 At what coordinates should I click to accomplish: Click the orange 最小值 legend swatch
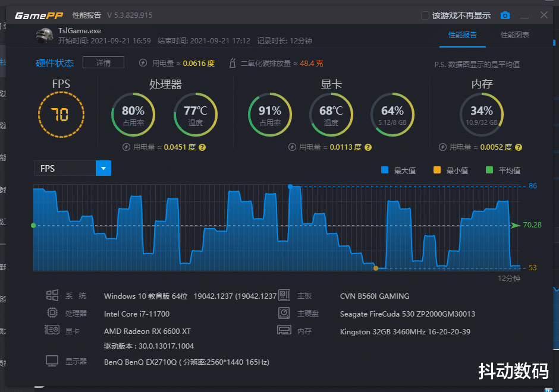tap(437, 170)
